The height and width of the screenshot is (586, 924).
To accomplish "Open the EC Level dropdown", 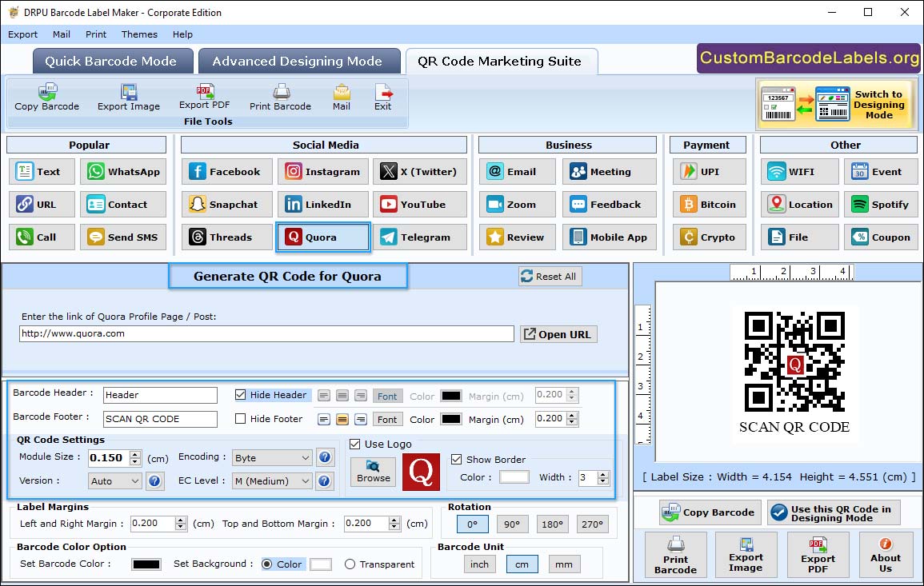I will tap(272, 481).
